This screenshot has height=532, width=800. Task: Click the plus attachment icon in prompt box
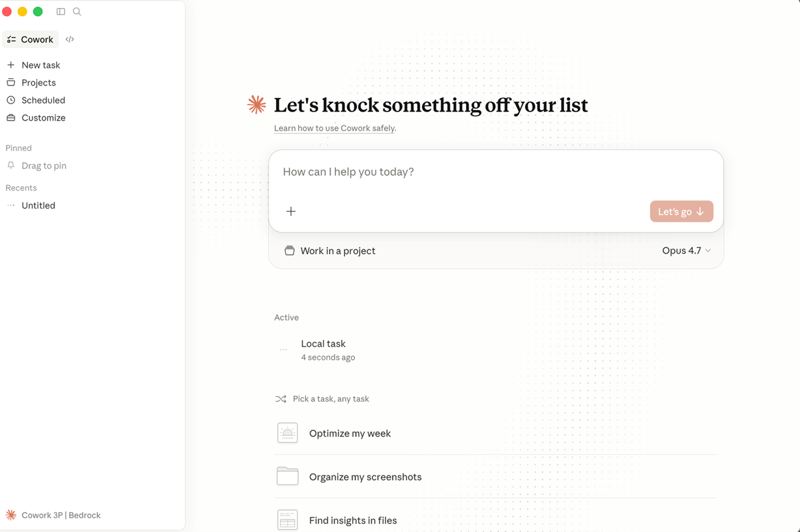point(291,211)
